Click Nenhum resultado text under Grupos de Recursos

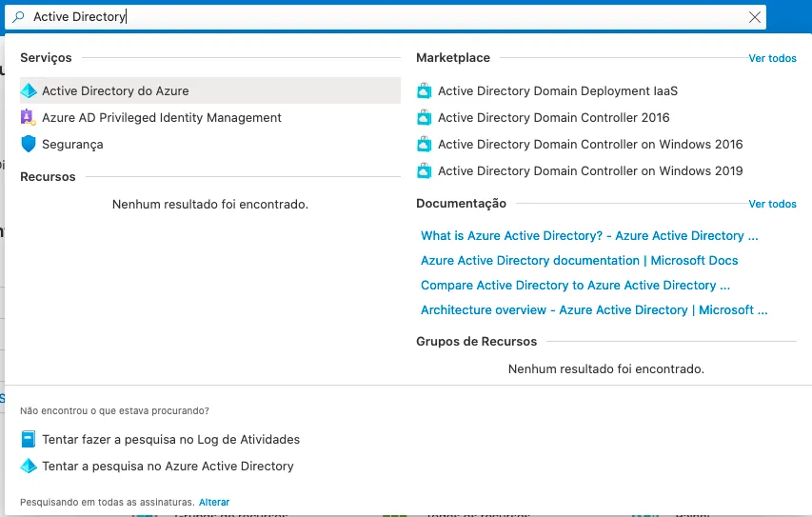point(605,368)
